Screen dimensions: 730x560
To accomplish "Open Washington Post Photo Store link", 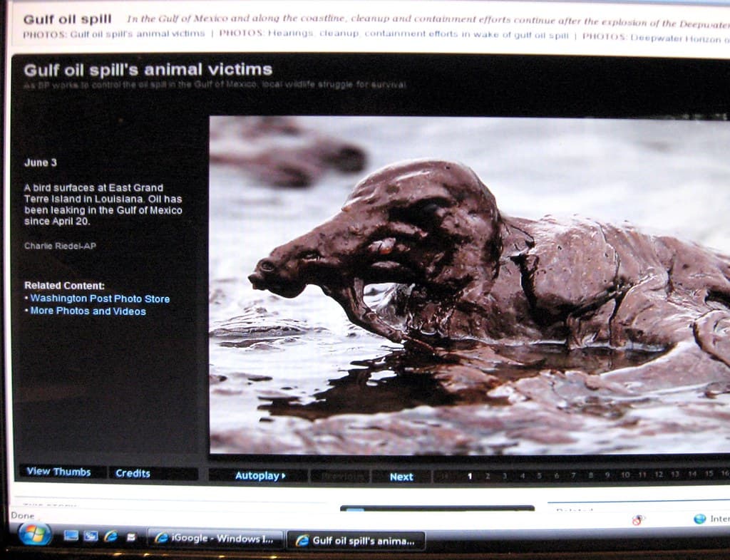I will coord(100,299).
